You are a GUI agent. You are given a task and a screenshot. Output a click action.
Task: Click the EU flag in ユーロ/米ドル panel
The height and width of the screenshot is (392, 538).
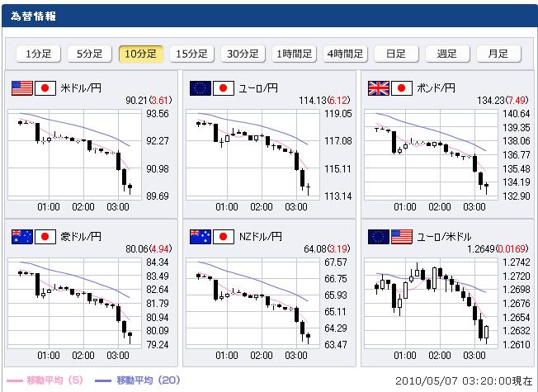[378, 237]
